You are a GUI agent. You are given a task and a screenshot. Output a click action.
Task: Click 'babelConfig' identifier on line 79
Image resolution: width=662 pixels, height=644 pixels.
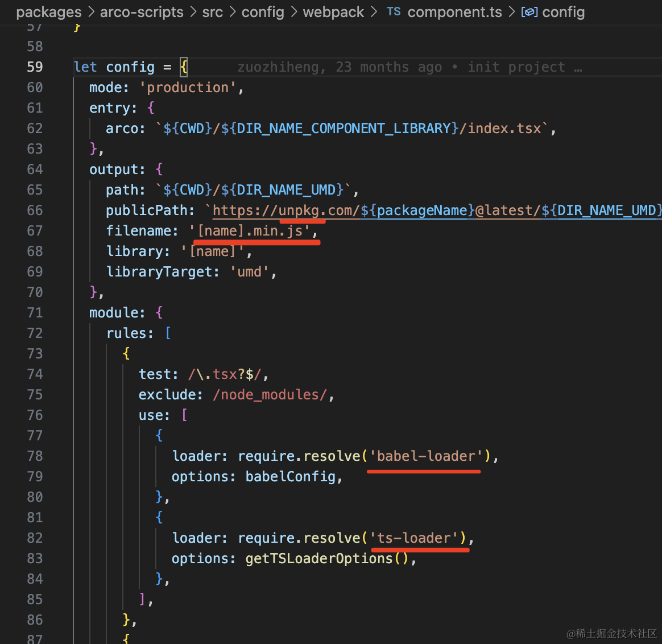(x=291, y=477)
